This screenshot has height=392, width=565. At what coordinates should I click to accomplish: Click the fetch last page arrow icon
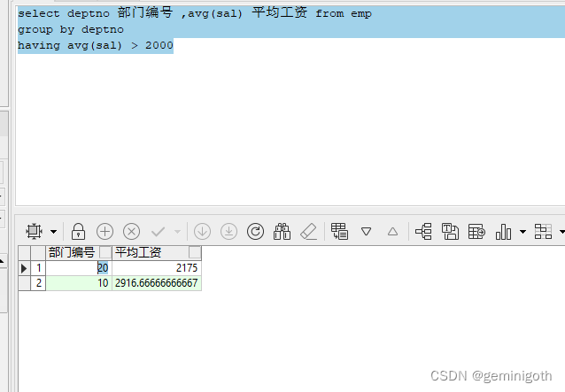(x=228, y=231)
